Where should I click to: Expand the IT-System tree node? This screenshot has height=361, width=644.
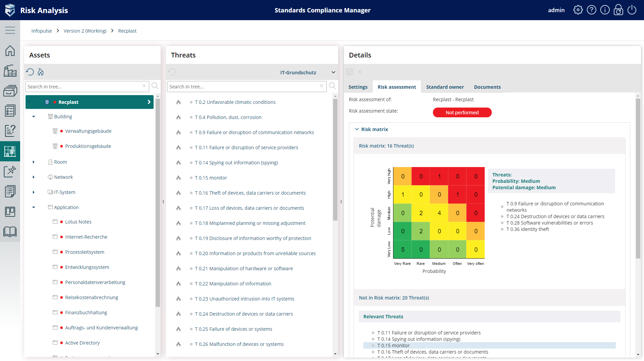point(34,192)
